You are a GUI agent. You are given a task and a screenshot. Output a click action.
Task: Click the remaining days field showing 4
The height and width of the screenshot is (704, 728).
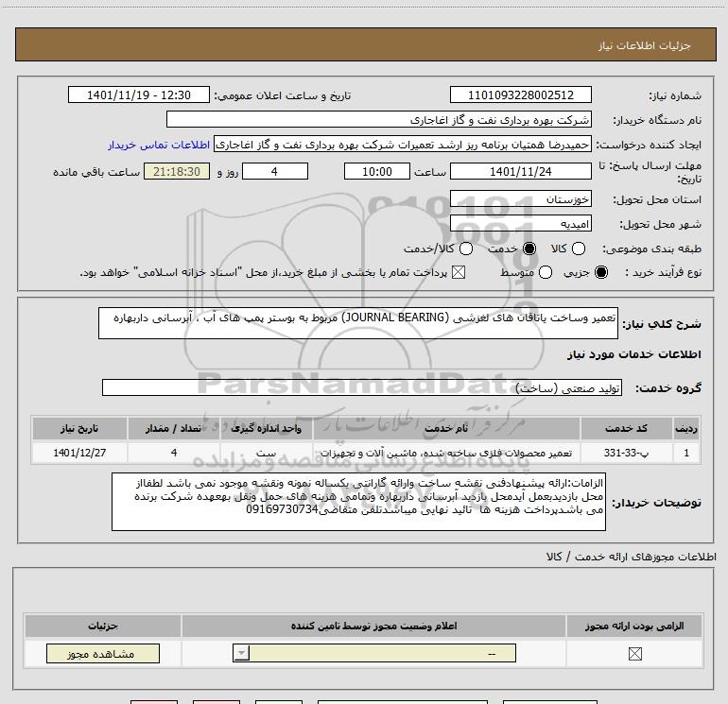click(x=275, y=171)
